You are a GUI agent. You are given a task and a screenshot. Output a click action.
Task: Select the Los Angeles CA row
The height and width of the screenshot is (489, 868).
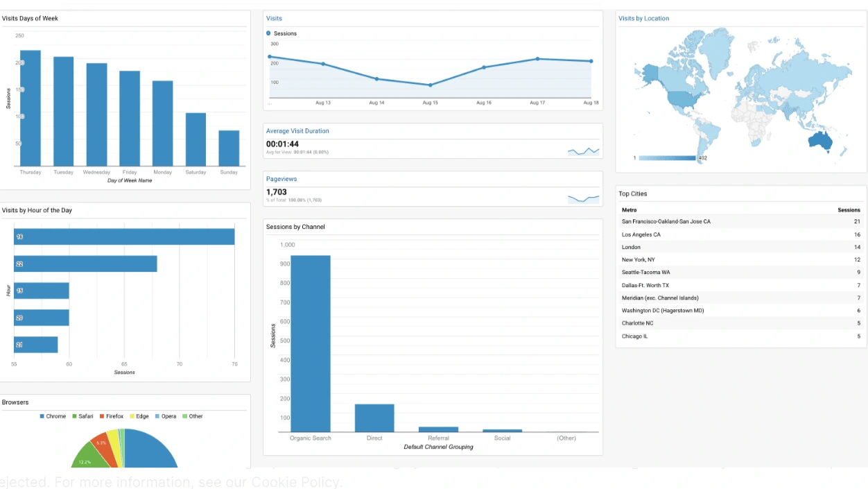coord(740,234)
